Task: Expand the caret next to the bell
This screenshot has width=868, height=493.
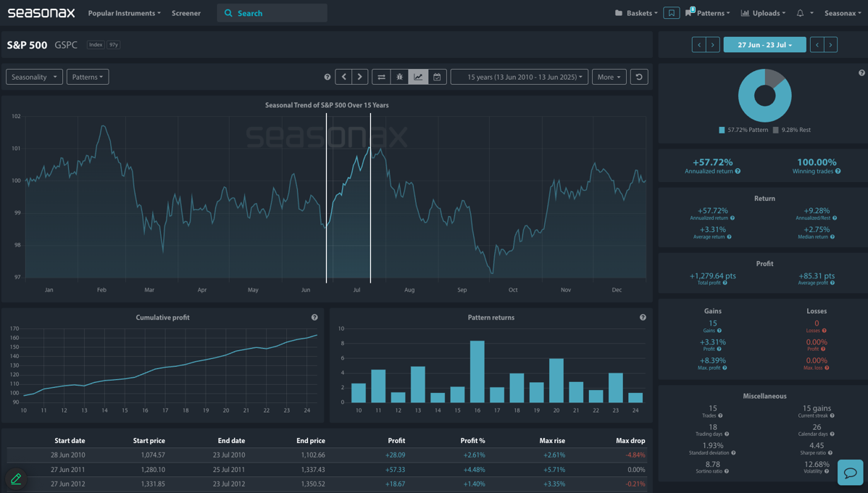Action: pyautogui.click(x=811, y=13)
